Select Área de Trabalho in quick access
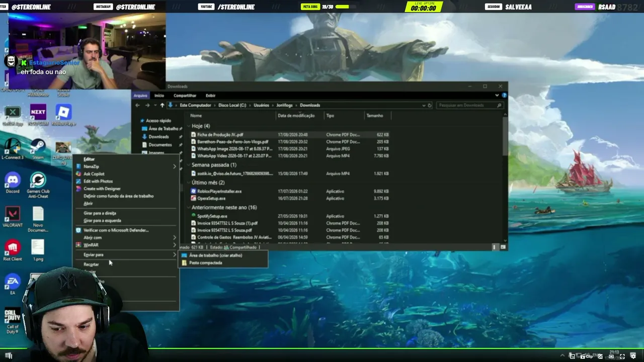This screenshot has width=644, height=362. (x=163, y=129)
